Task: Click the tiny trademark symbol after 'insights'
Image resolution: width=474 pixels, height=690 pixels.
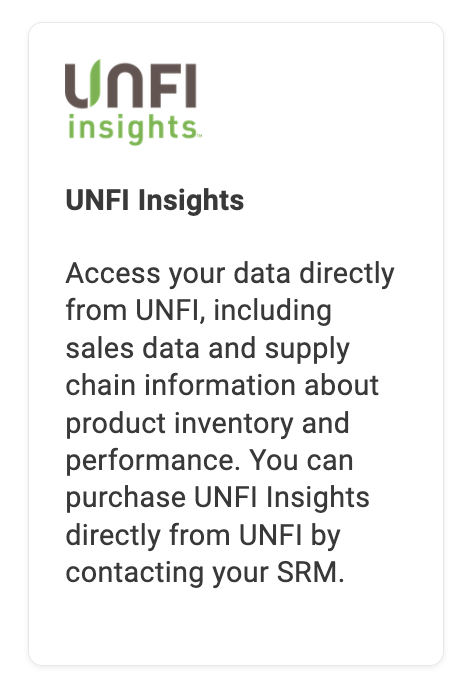Action: pos(199,136)
